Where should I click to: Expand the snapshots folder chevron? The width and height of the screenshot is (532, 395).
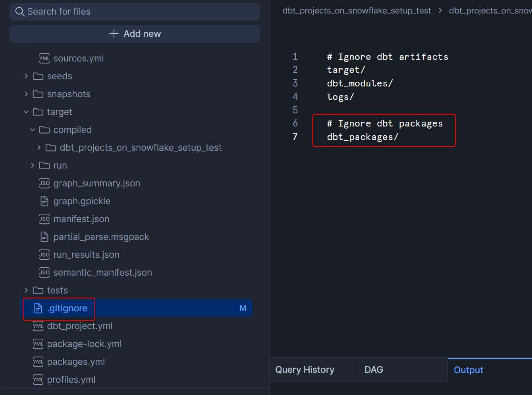(26, 94)
